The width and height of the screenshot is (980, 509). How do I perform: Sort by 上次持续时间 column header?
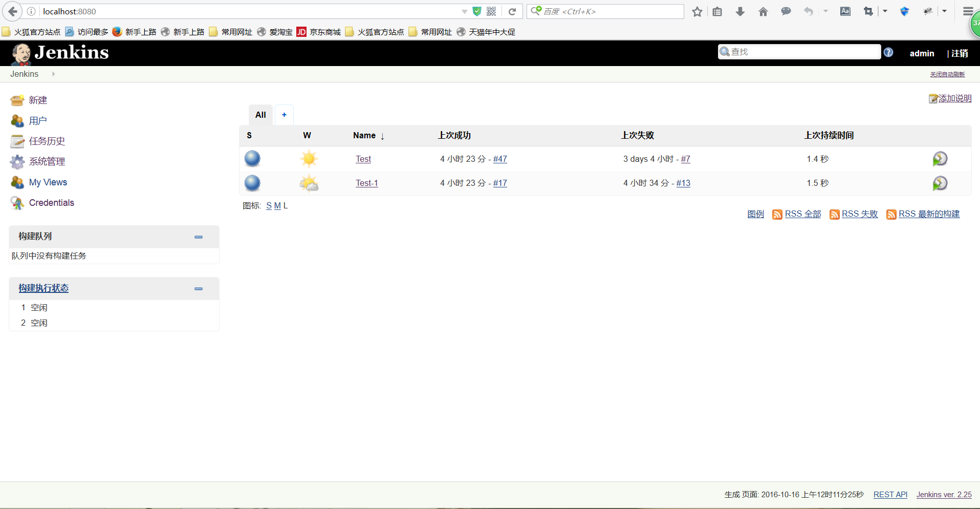pyautogui.click(x=829, y=135)
